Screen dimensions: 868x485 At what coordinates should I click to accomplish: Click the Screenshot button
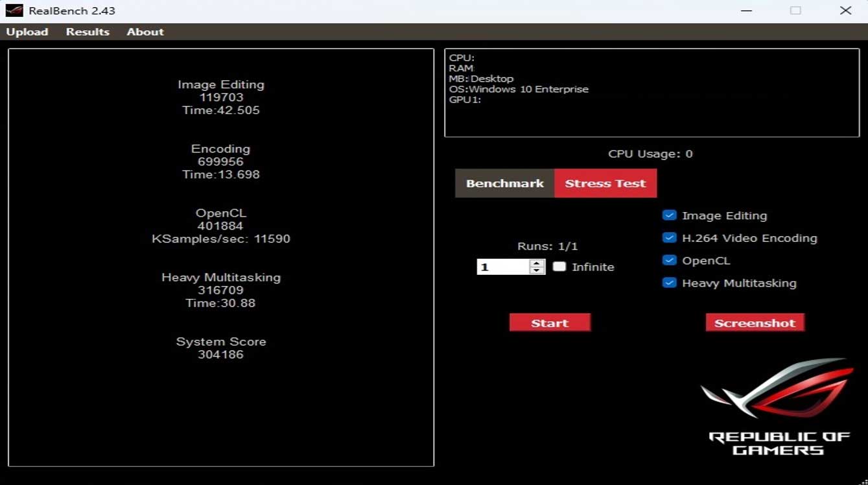(755, 323)
